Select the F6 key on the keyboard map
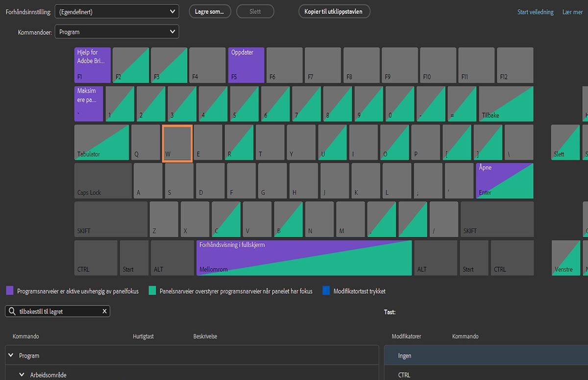 [x=285, y=65]
